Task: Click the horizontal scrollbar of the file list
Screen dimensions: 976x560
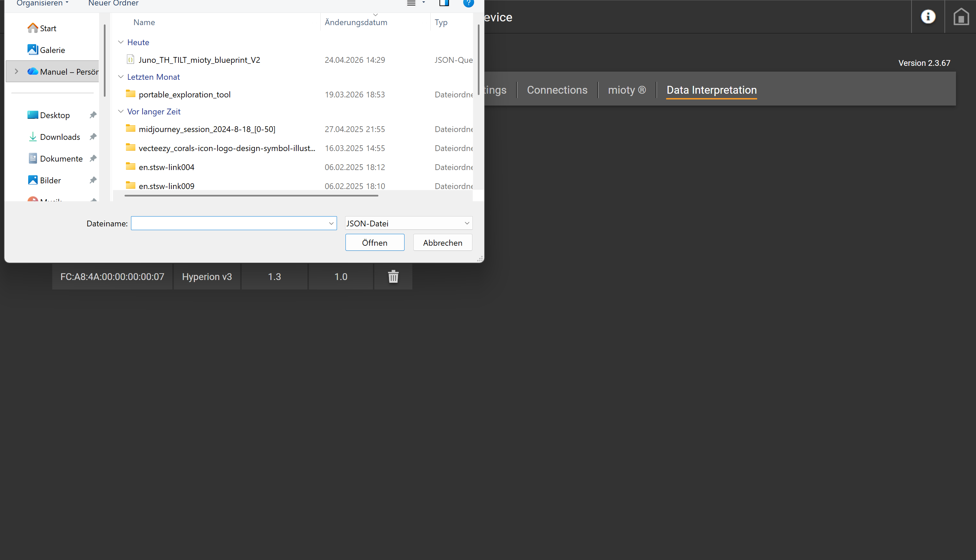Action: (x=251, y=195)
